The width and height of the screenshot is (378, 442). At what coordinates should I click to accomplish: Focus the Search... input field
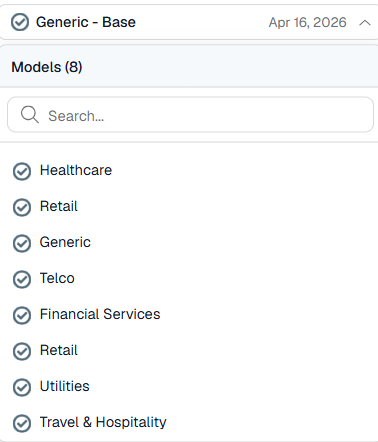pos(190,115)
